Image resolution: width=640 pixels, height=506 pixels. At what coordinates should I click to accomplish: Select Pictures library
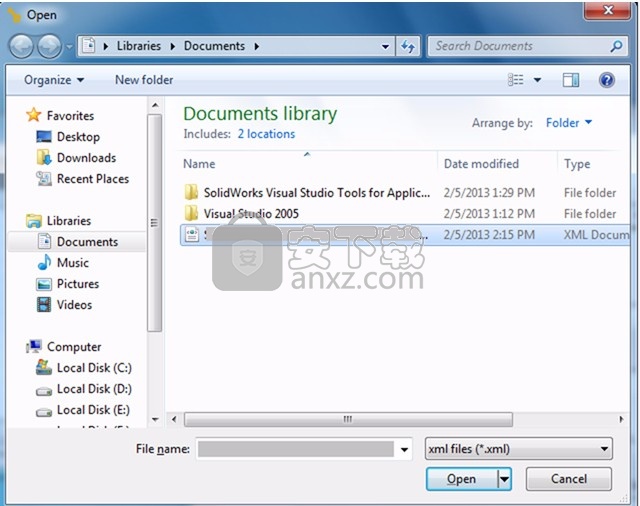click(x=78, y=284)
